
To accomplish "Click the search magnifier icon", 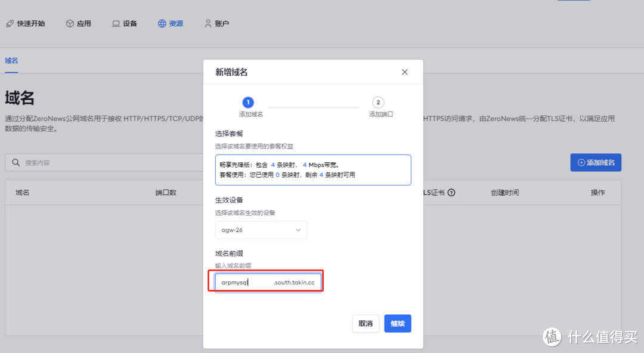I will (16, 163).
